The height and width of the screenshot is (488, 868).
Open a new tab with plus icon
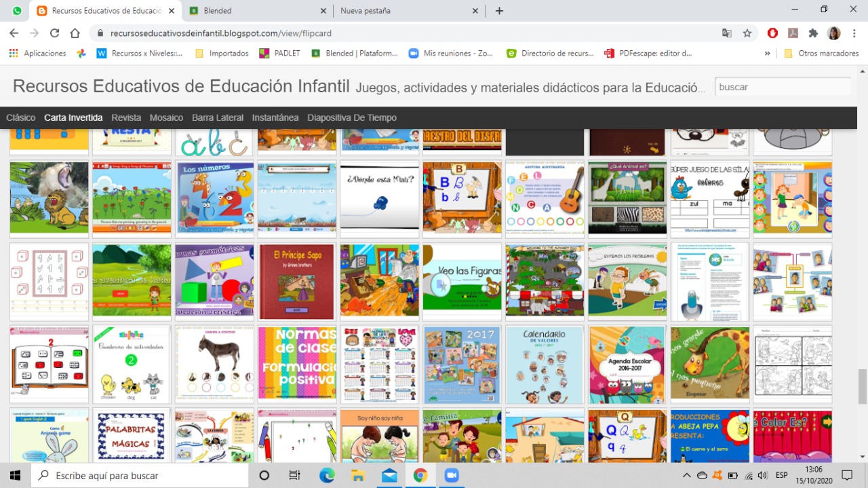coord(500,11)
